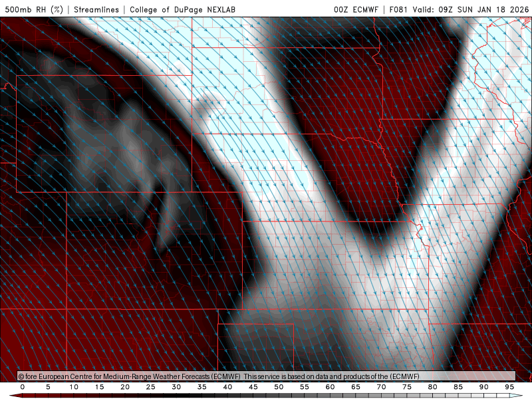
Task: Click the ECMWF copyright notice text
Action: (219, 376)
